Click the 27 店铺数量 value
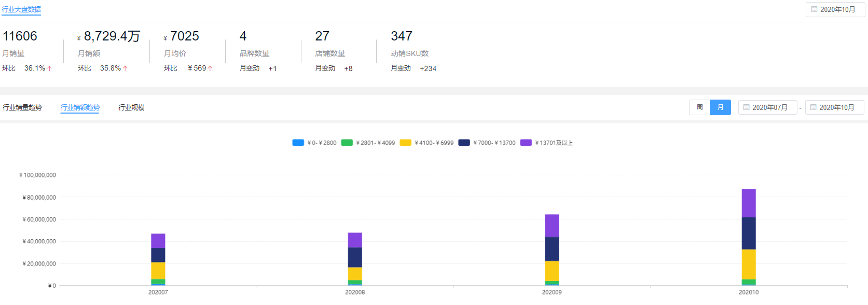This screenshot has width=868, height=305. [x=322, y=36]
